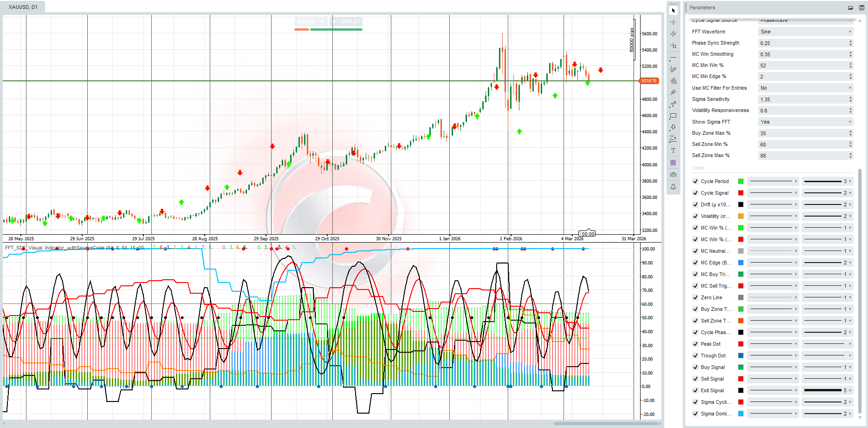Click the text tool icon
Screen dimensions: 868x428
click(673, 151)
